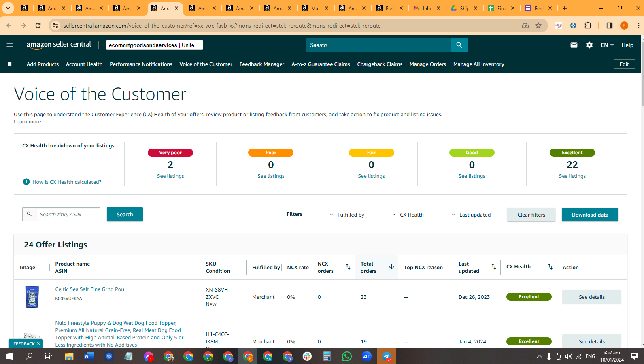Switch to the Inbox Gmail tab

(427, 8)
